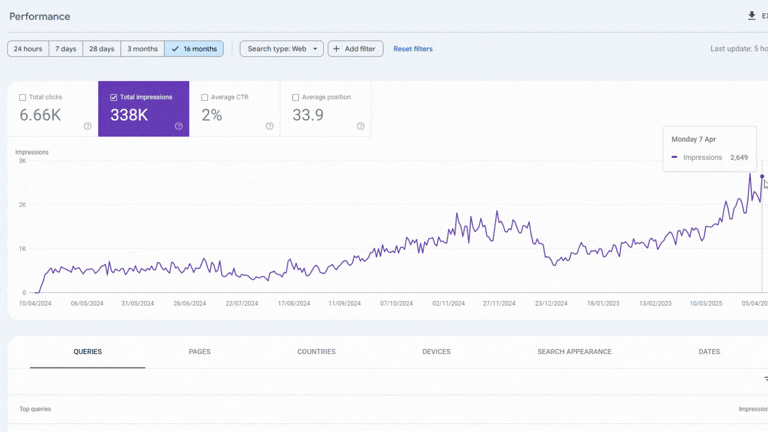Open help icon on Total impressions card

click(179, 126)
